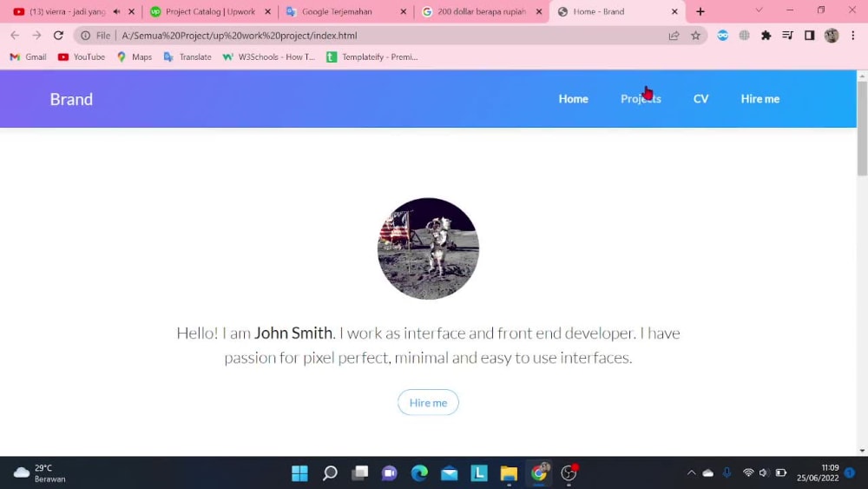Close the 200 dollar berapa rupiah tab

(539, 11)
